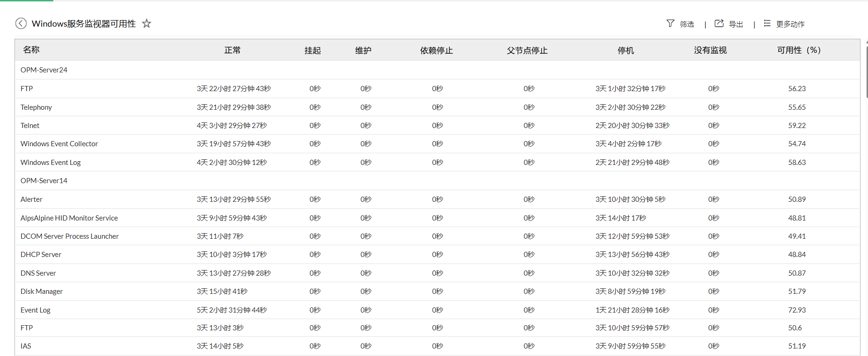Screen dimensions: 868x356
Task: Click the back arrow icon
Action: pos(21,23)
